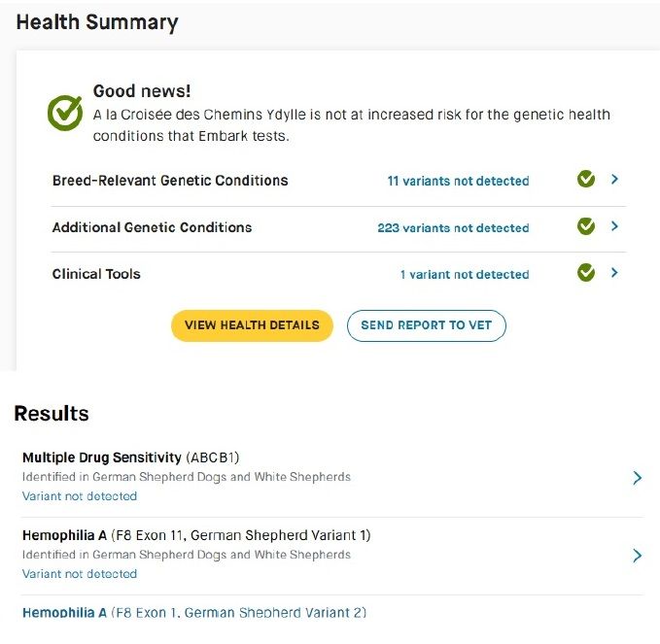The image size is (660, 644).
Task: Click green checkmark beside Clinical Tools
Action: [585, 273]
